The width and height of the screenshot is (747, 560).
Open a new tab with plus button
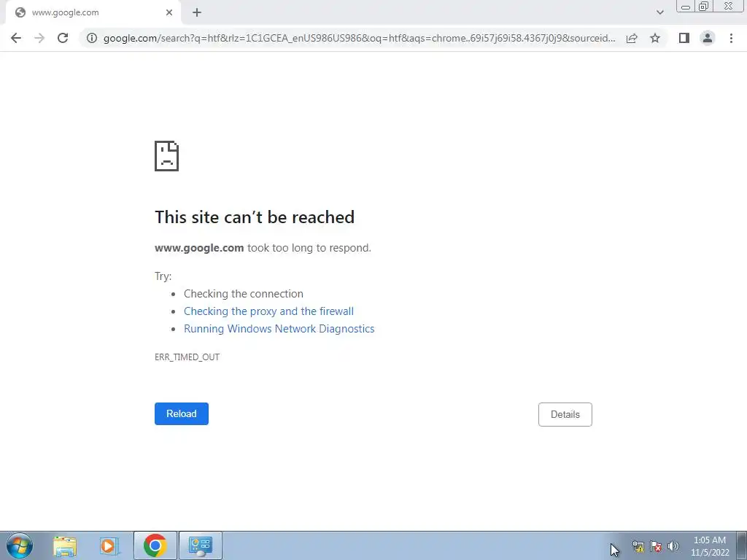pyautogui.click(x=197, y=12)
